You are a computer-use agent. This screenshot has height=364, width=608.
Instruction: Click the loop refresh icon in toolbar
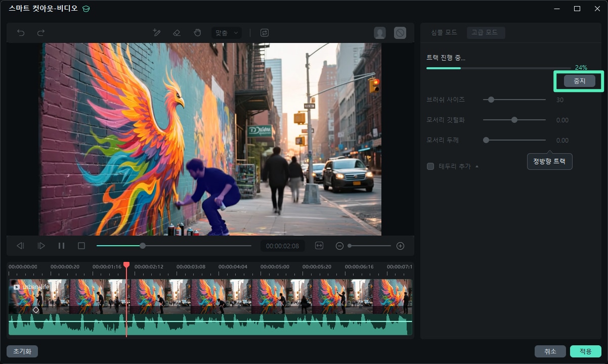[265, 33]
